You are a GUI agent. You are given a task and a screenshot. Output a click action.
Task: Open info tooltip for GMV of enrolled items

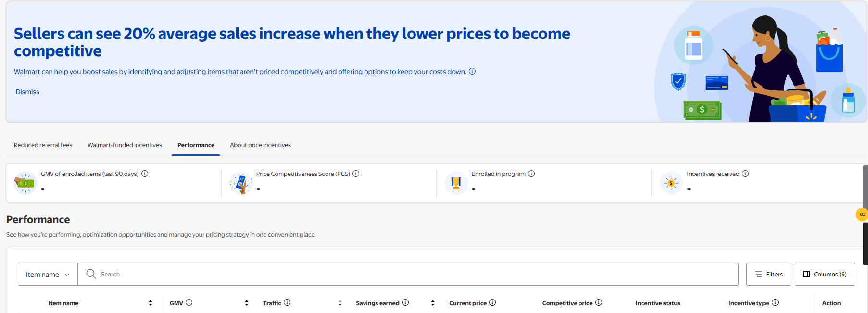[145, 174]
